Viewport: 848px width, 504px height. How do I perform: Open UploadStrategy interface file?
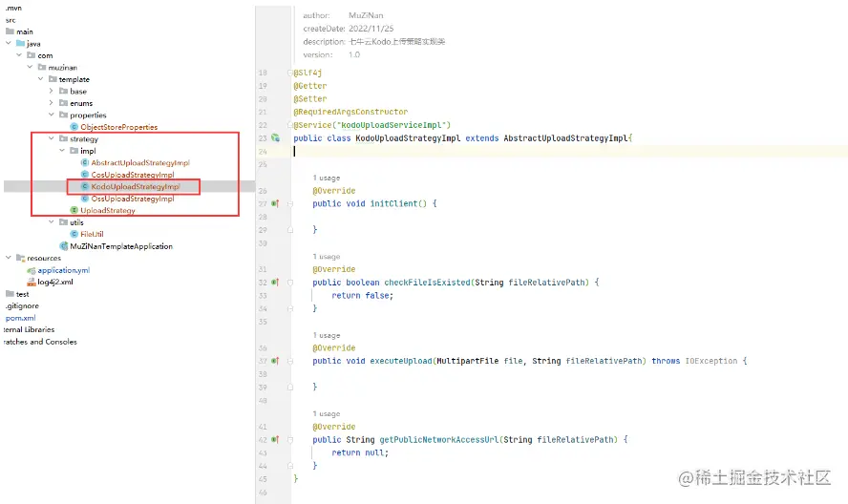pyautogui.click(x=108, y=210)
